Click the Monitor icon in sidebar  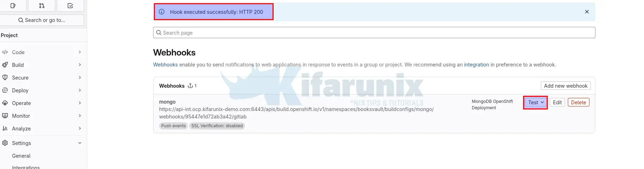tap(5, 116)
